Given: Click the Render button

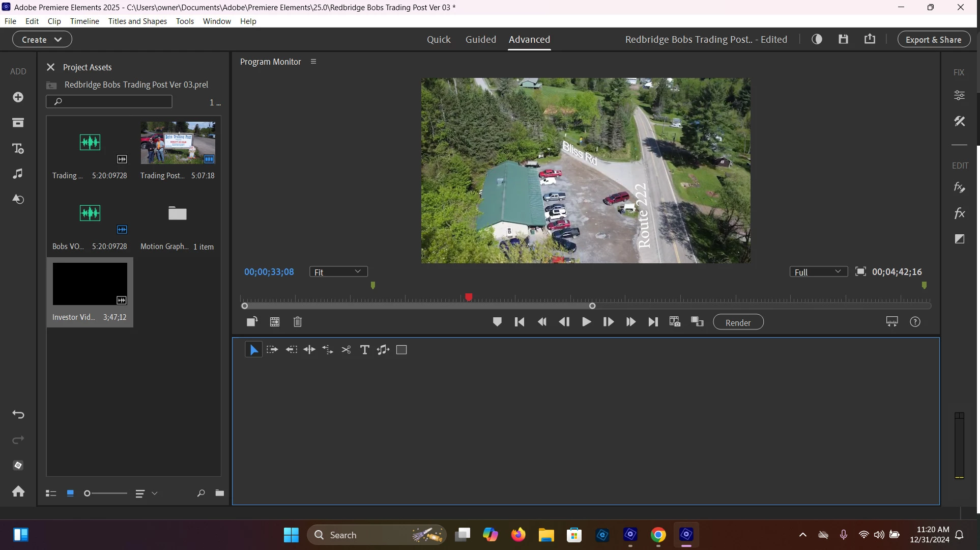Looking at the screenshot, I should click(738, 322).
